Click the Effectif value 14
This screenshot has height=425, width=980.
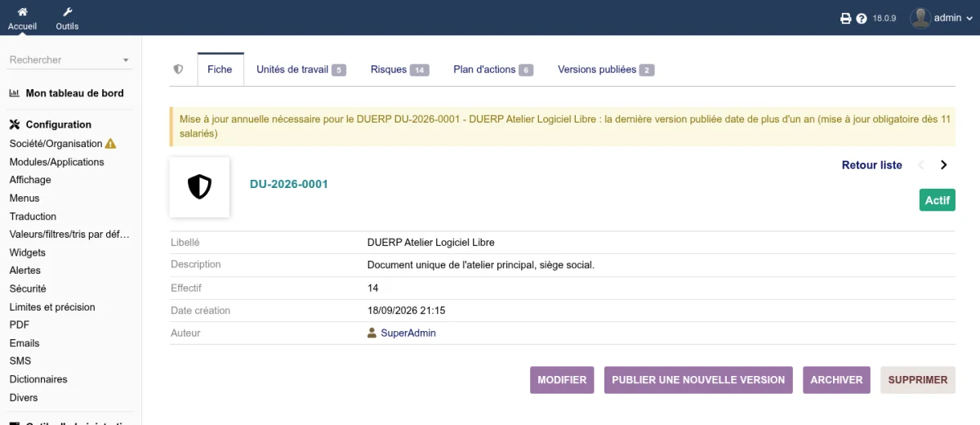pos(373,288)
